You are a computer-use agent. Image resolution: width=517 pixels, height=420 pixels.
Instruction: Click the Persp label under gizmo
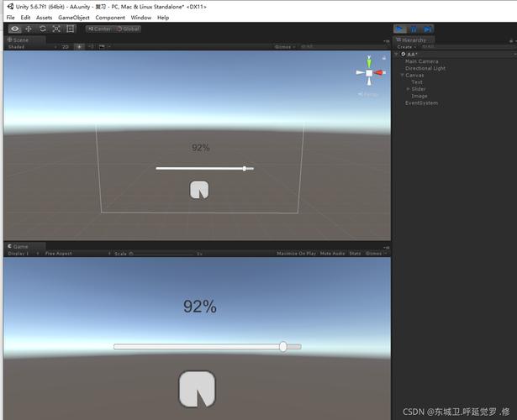368,95
